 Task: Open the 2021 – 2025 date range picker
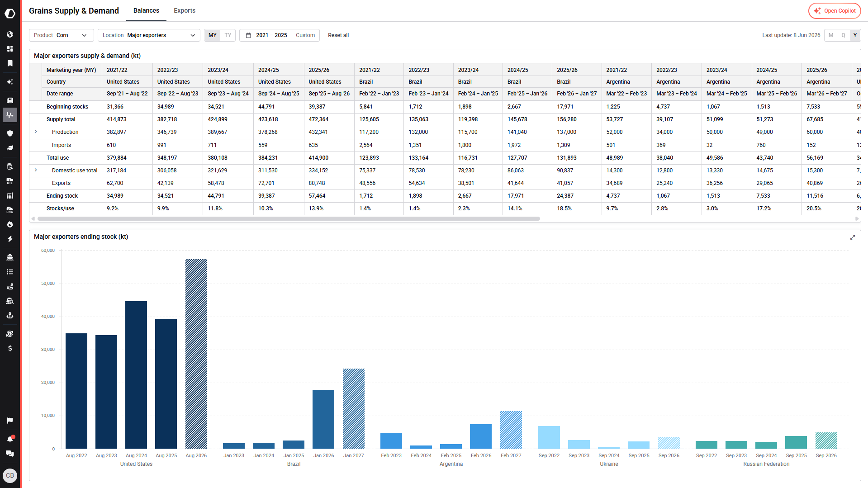pyautogui.click(x=267, y=35)
